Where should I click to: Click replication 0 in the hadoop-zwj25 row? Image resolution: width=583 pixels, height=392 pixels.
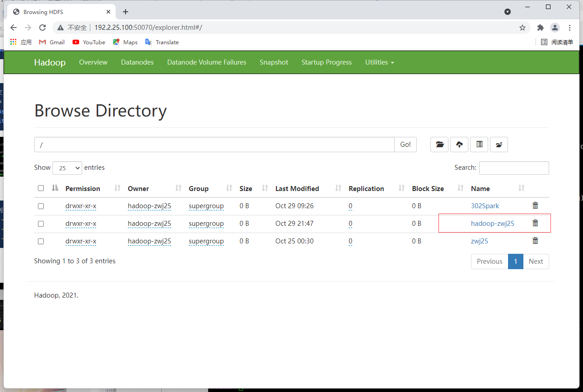coord(350,224)
